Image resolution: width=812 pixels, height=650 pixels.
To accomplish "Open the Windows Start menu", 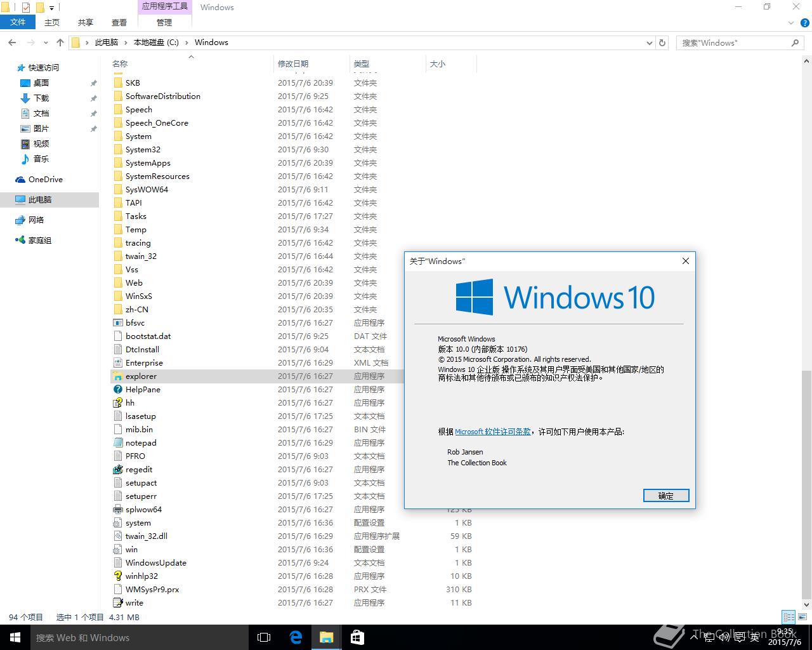I will coord(15,637).
